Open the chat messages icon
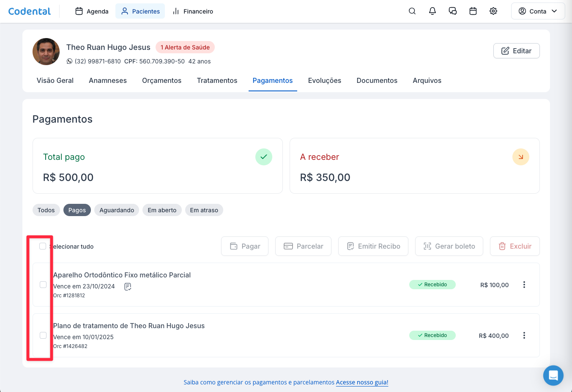The width and height of the screenshot is (572, 392). (453, 11)
